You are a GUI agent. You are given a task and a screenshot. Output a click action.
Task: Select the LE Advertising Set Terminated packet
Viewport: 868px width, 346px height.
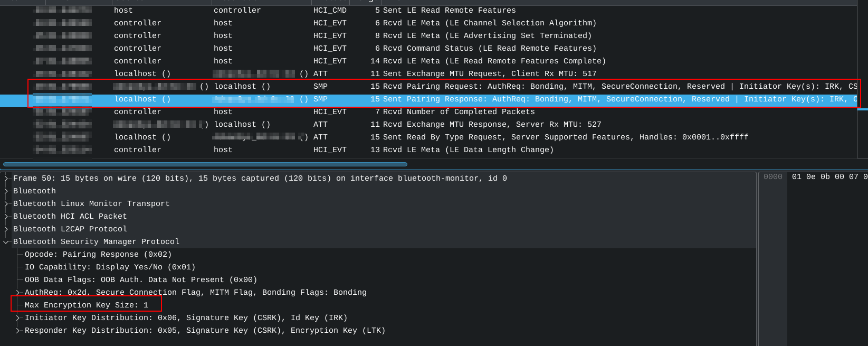(x=475, y=36)
